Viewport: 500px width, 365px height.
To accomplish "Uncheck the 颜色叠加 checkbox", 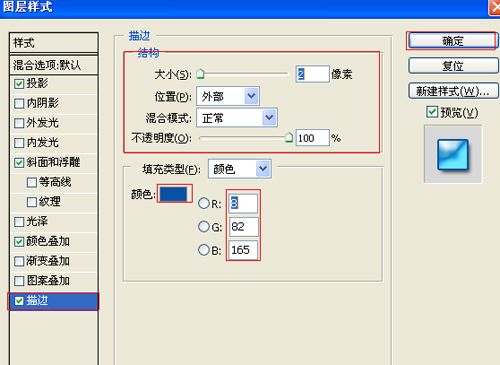I will 19,241.
